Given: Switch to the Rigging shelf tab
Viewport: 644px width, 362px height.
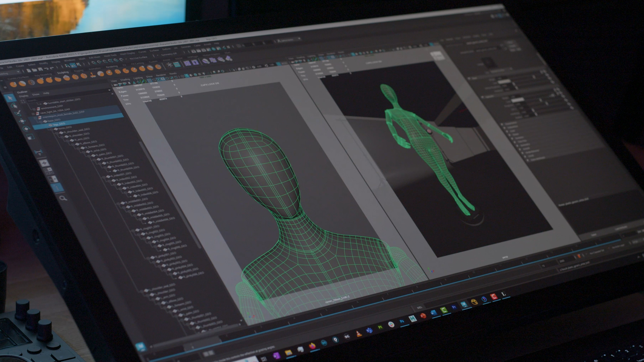Looking at the screenshot, I should tap(78, 71).
